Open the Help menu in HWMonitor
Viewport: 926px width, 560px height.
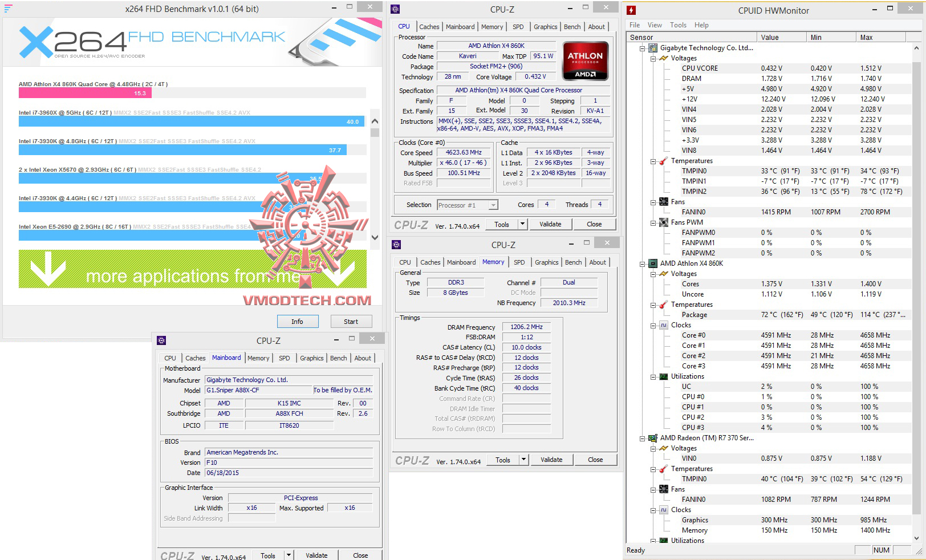click(x=701, y=25)
